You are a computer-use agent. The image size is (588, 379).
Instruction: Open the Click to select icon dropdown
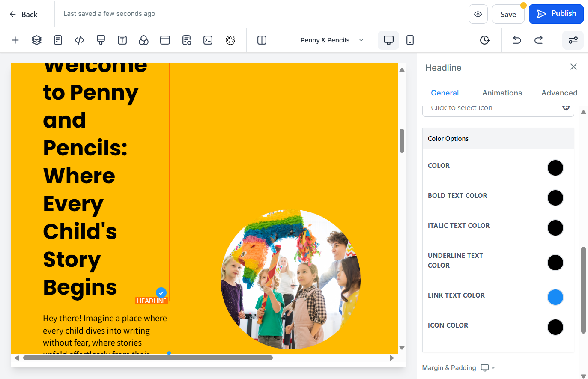coord(498,108)
